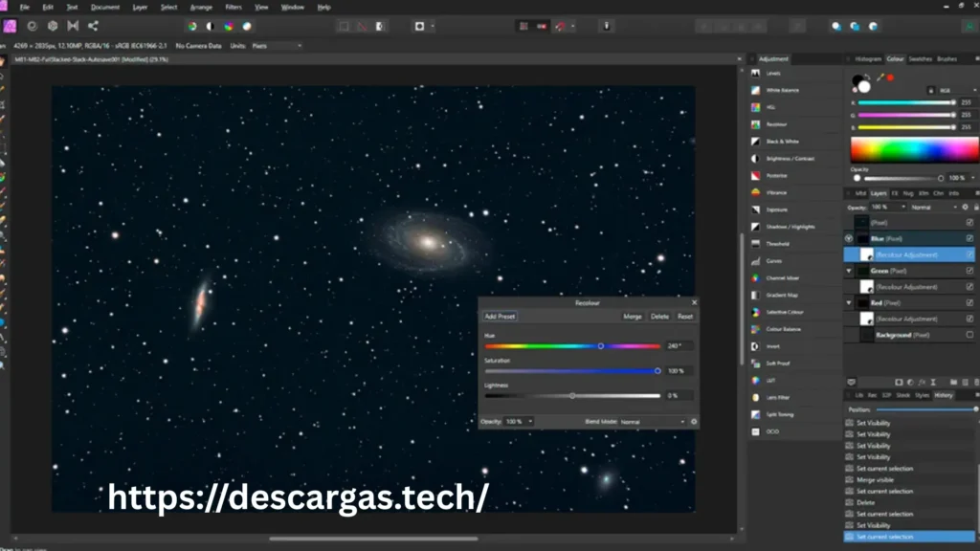Add an Invert adjustment

click(795, 346)
